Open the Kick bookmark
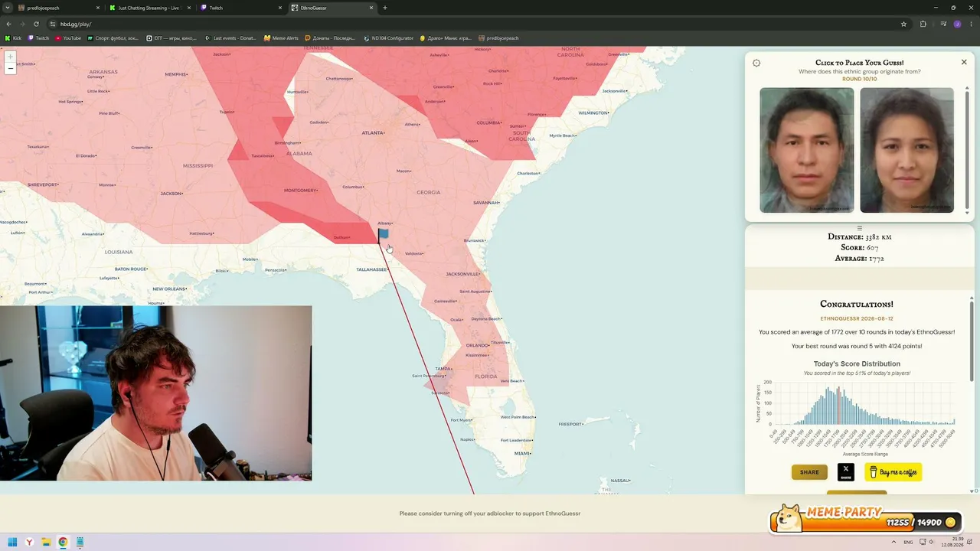980x551 pixels. click(x=14, y=38)
